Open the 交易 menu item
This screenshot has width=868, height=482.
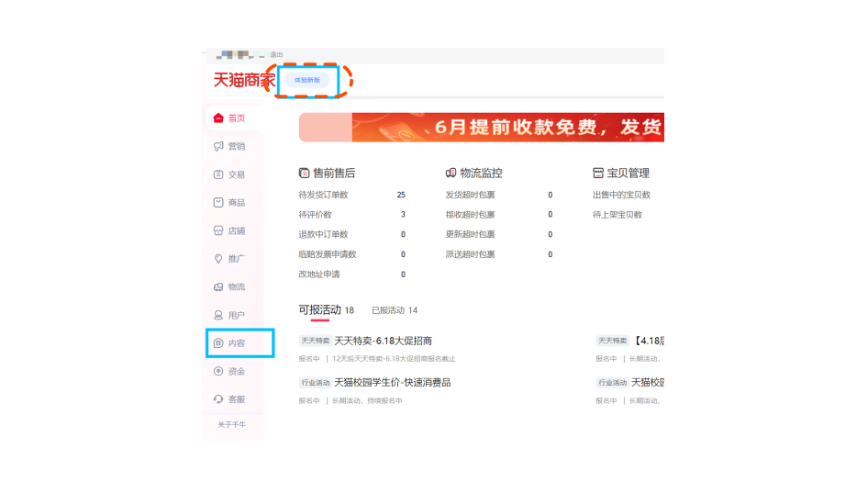tap(235, 174)
